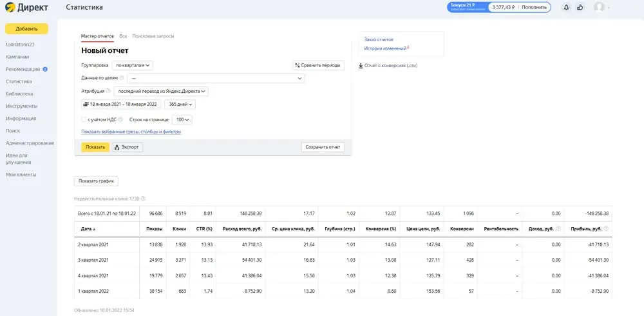Open Мои клиенты in the sidebar

21,175
